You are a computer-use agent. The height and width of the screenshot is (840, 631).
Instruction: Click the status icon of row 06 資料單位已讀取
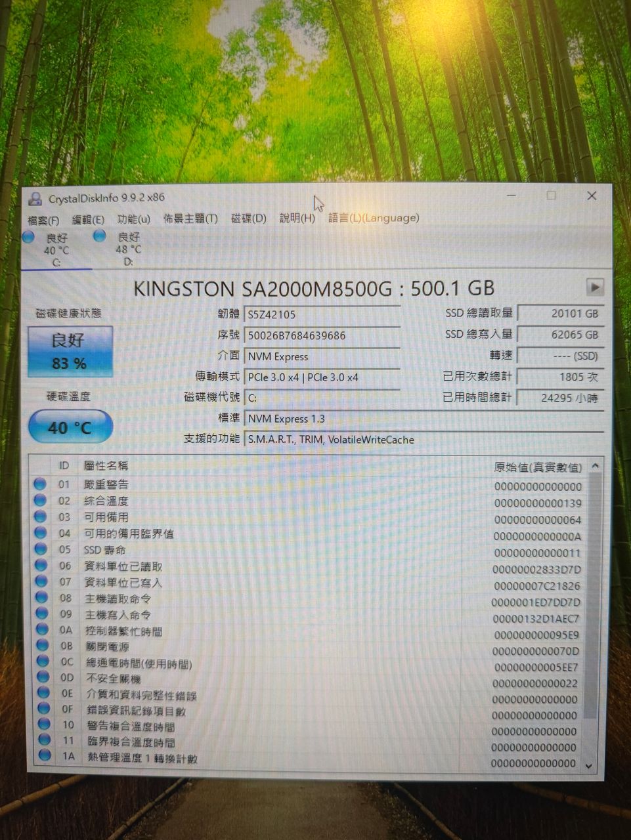pos(41,565)
